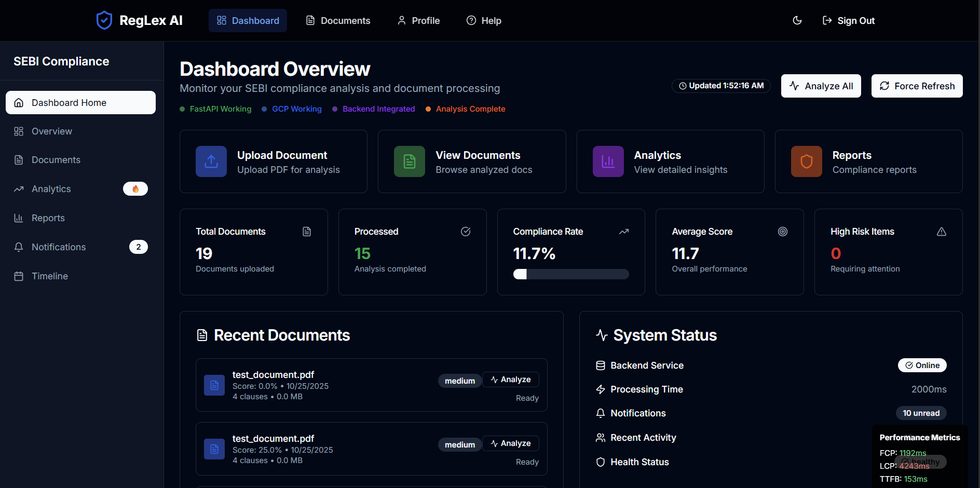Click the blue Upload Document icon
Screen dimensions: 980x488
point(211,161)
